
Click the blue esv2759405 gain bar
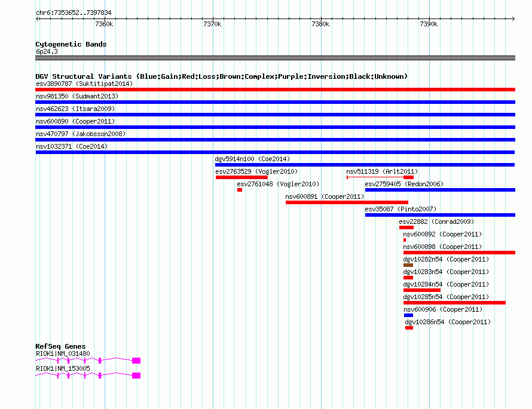click(440, 190)
